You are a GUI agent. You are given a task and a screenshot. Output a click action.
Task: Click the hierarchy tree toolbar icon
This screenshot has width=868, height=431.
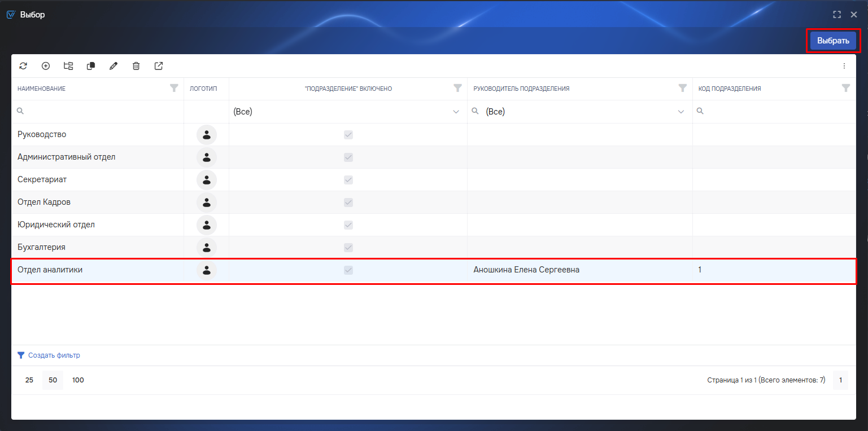(68, 66)
